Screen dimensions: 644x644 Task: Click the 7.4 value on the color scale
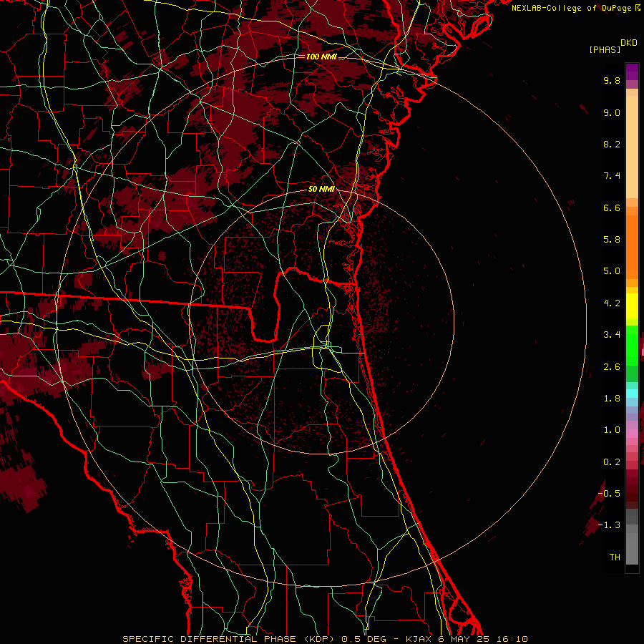click(612, 176)
